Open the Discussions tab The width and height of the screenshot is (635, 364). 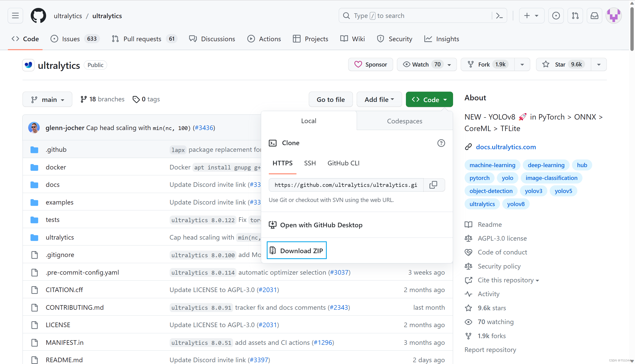coord(212,39)
